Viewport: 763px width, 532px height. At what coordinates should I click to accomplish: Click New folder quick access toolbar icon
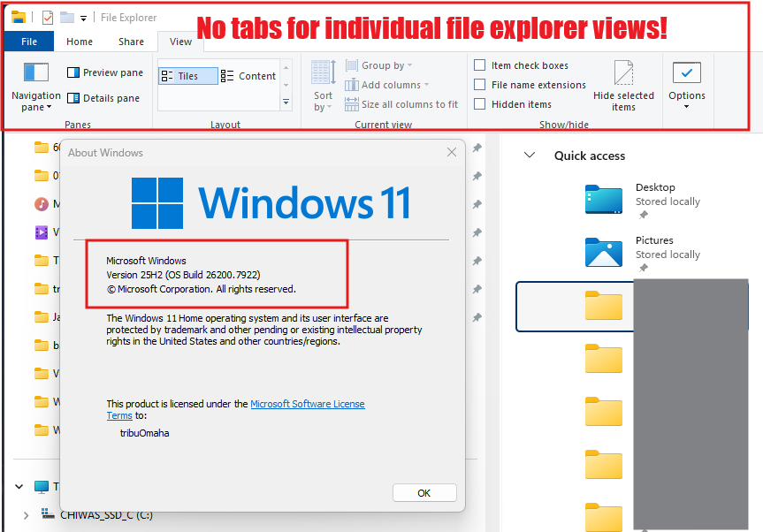pyautogui.click(x=66, y=18)
